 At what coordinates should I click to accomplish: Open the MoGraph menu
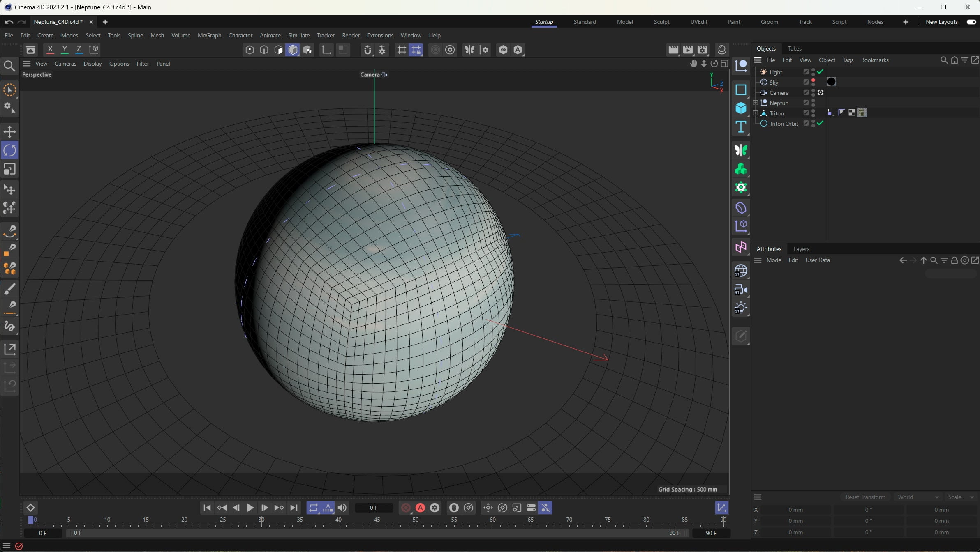209,35
